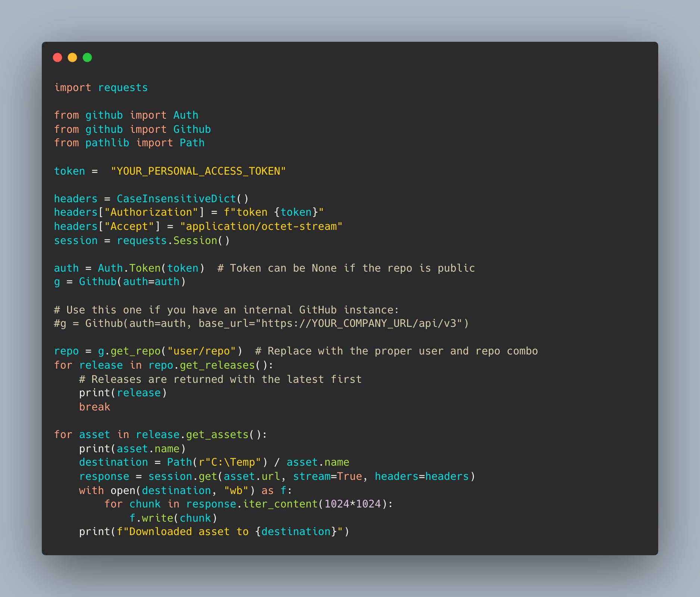700x597 pixels.
Task: Select the asset.name print statement
Action: coord(133,448)
